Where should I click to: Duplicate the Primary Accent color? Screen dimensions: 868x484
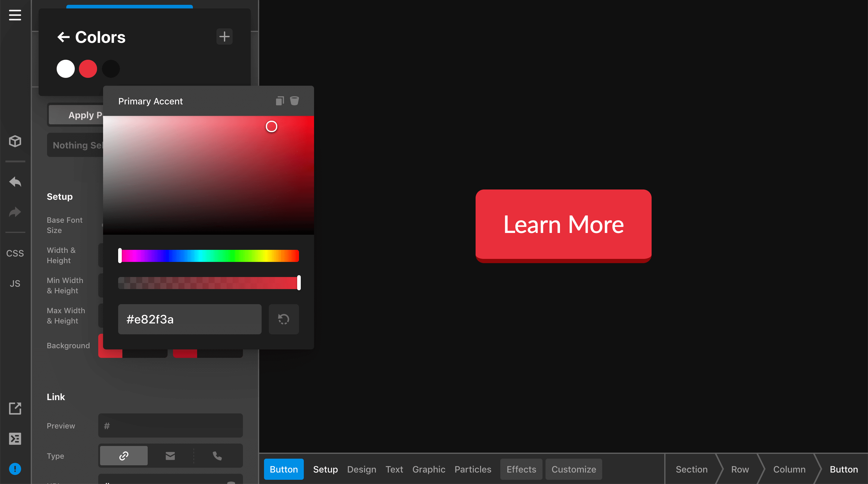pos(280,101)
